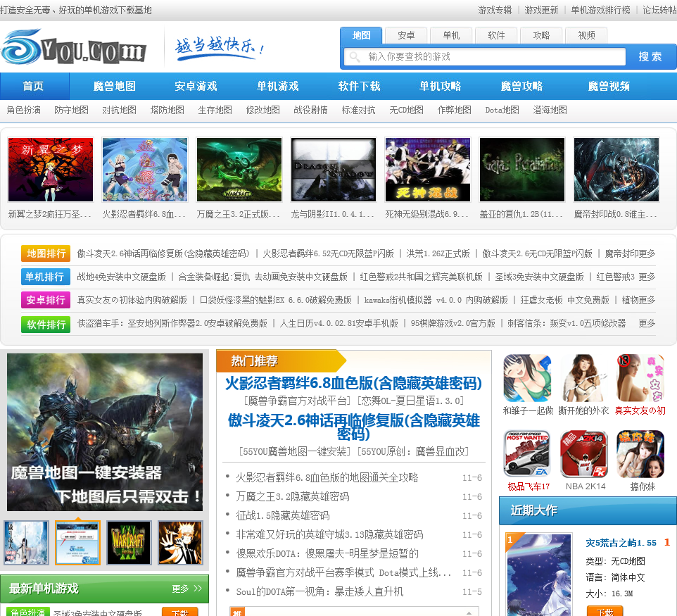Select the 地图 search tab
677x616 pixels.
tap(361, 35)
